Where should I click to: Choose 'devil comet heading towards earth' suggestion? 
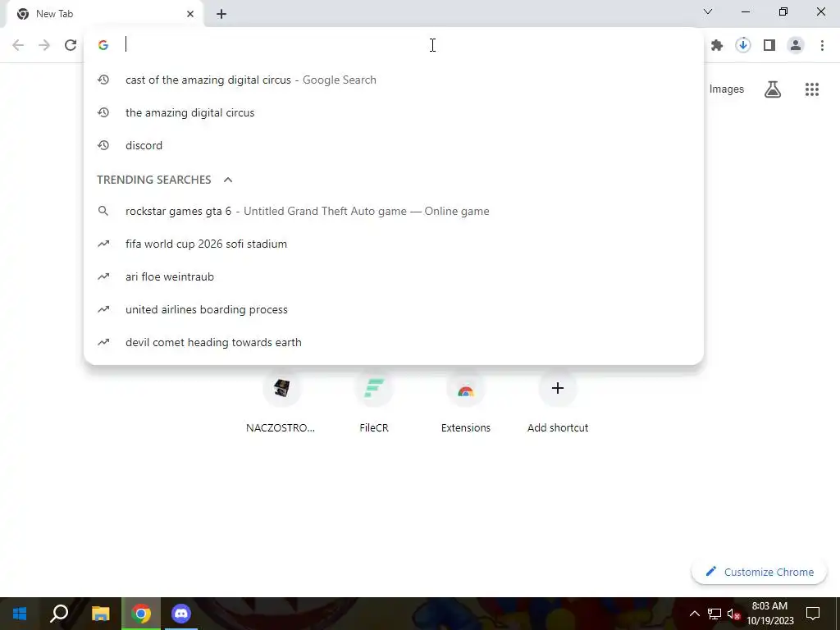(394, 342)
